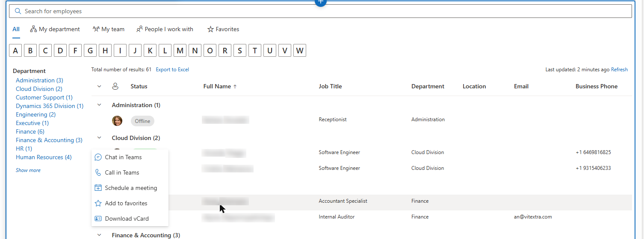Click the Business Phone column header
Viewport: 644px width, 239px height.
coord(597,86)
